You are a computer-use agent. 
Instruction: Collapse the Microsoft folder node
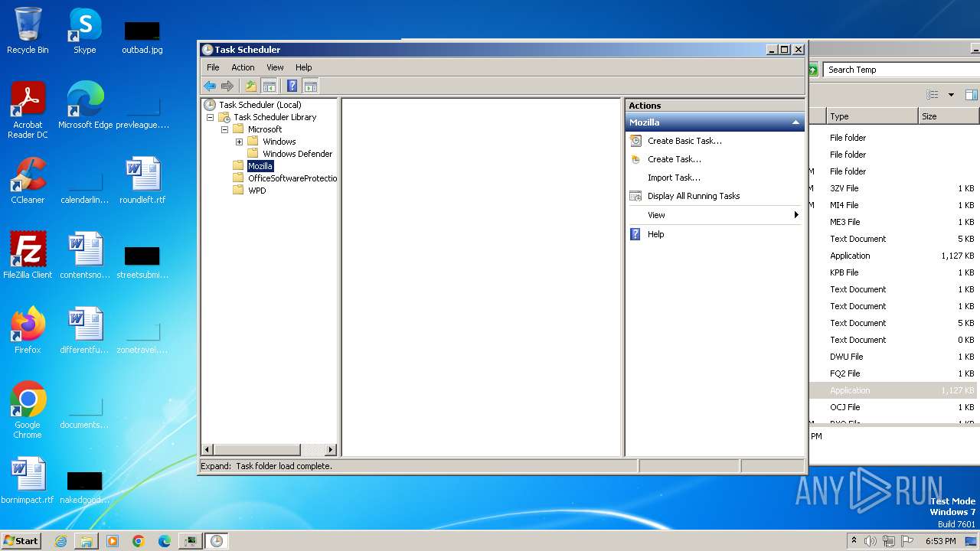[x=224, y=129]
